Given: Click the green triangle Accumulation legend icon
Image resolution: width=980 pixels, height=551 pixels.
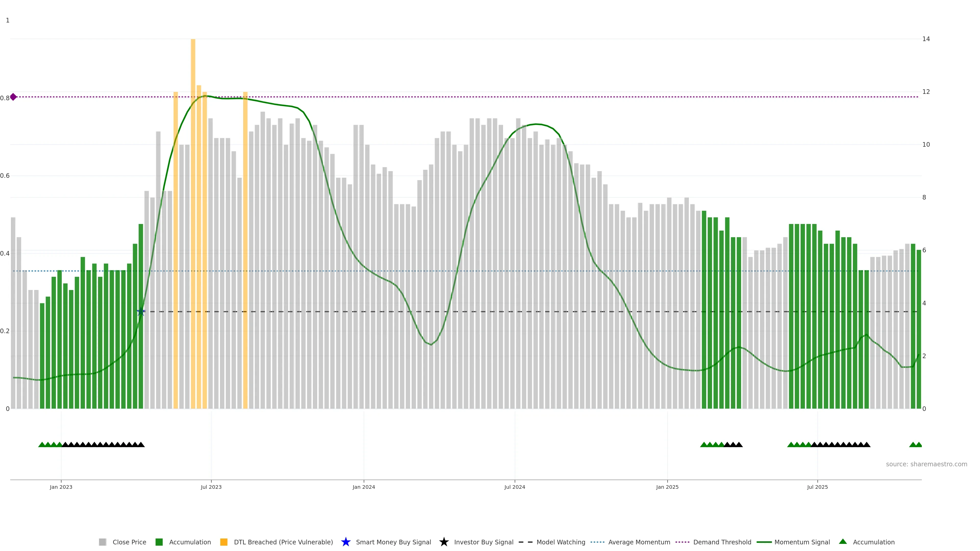Looking at the screenshot, I should point(843,542).
